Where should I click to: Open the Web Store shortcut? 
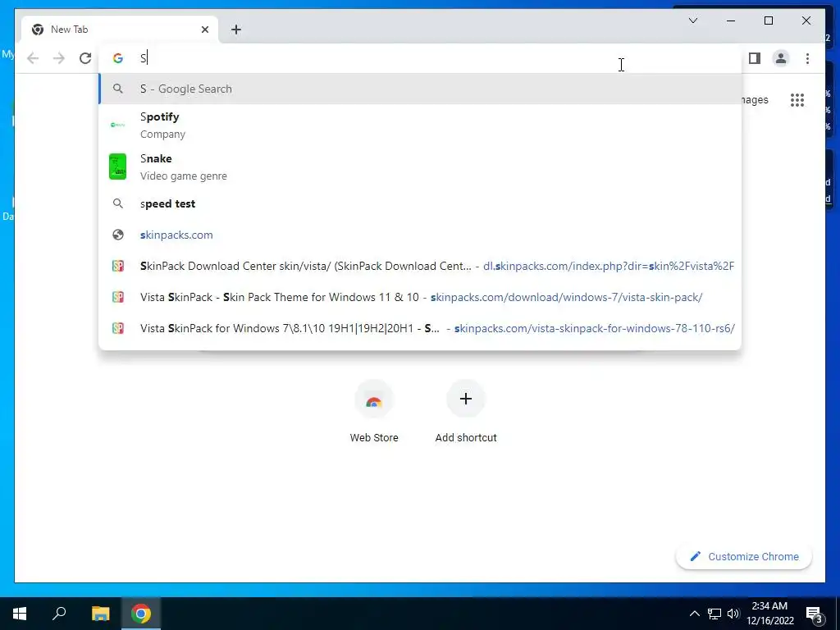coord(374,411)
